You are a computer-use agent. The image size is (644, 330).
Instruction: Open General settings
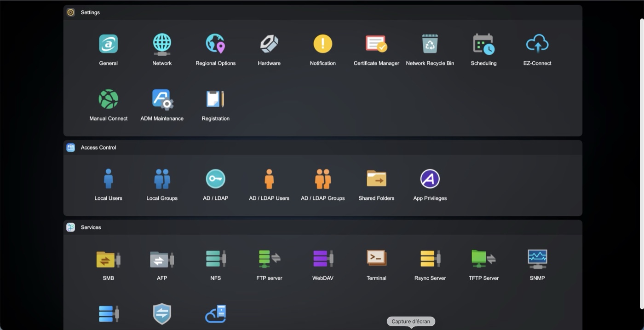tap(109, 44)
